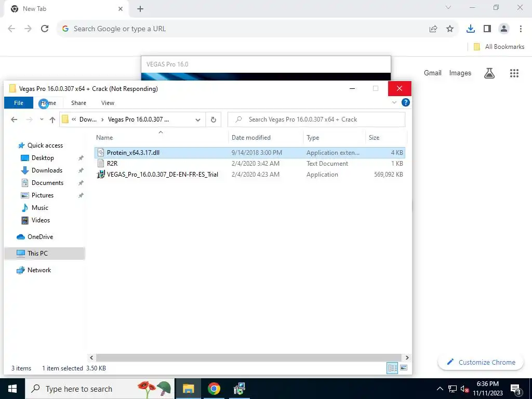Open Downloads in the navigation pane
This screenshot has height=399, width=532.
(x=47, y=170)
